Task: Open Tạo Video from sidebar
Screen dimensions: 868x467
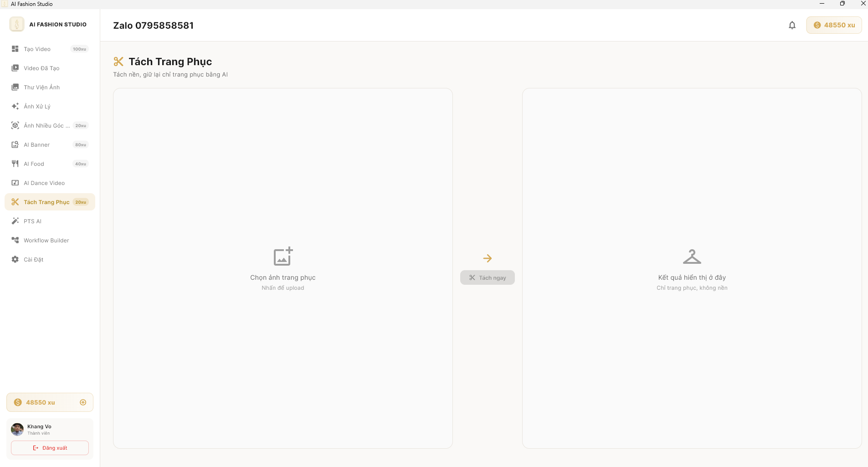Action: click(x=37, y=49)
